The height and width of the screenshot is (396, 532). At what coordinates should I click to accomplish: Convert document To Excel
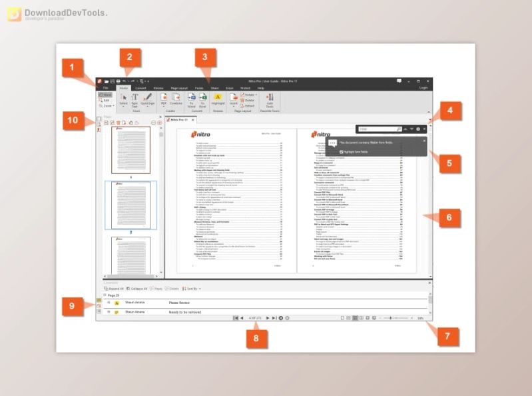click(202, 100)
